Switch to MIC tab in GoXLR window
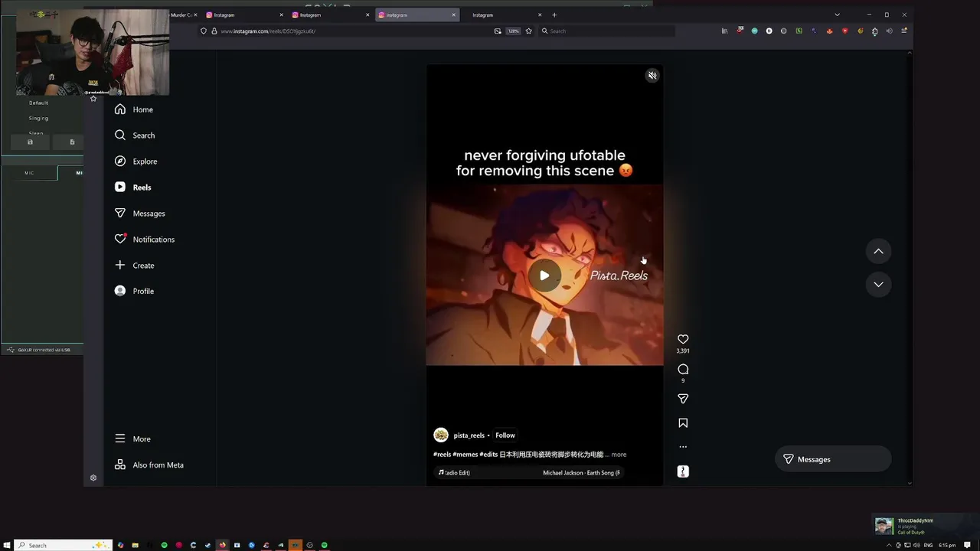 (x=29, y=173)
